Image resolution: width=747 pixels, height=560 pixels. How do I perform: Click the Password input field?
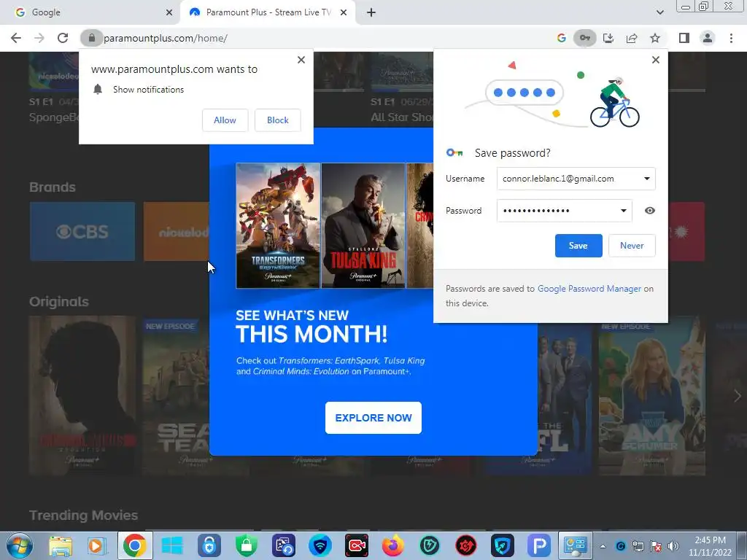(565, 211)
